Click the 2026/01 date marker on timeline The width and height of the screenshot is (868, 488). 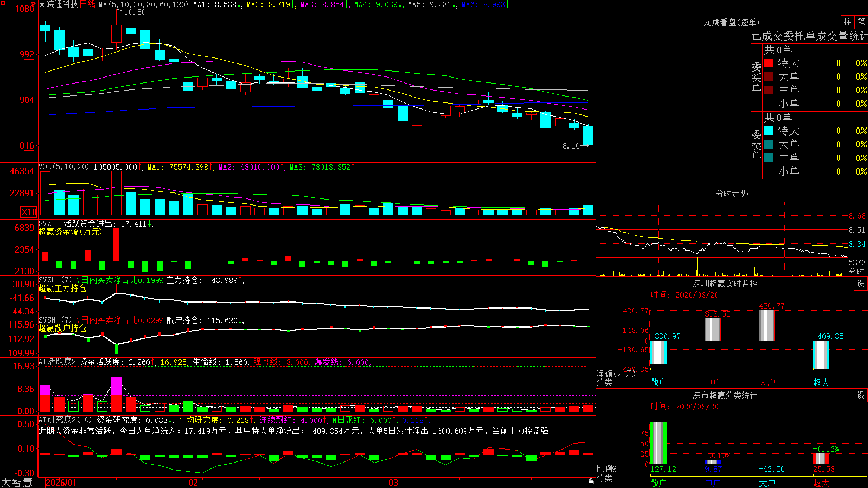click(61, 483)
